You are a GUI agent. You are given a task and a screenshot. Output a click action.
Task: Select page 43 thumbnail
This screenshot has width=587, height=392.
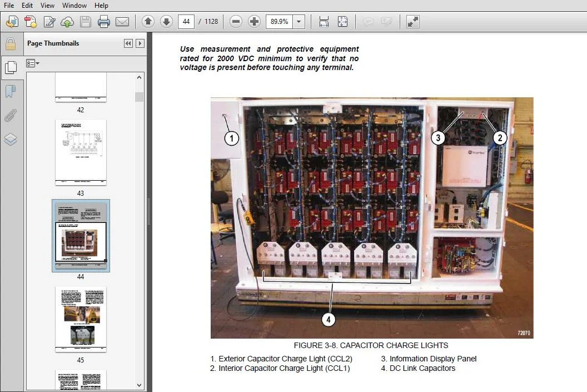point(81,152)
